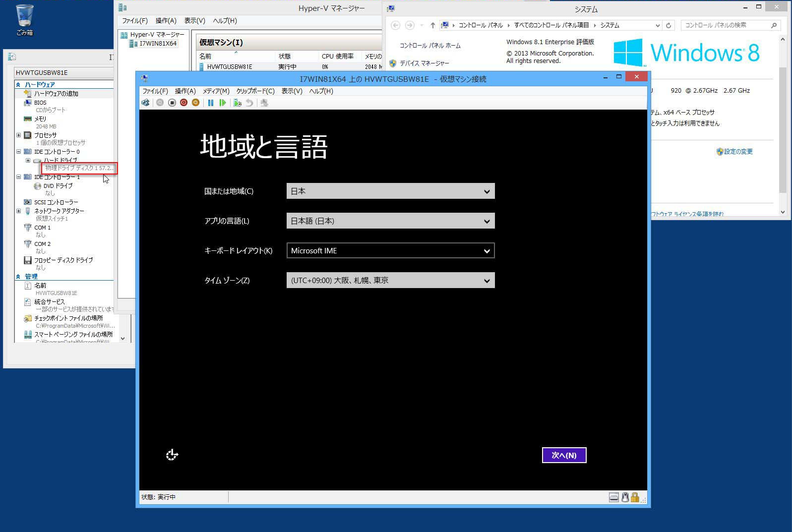Collapse the ハードウェア section header
This screenshot has height=532, width=792.
click(18, 84)
